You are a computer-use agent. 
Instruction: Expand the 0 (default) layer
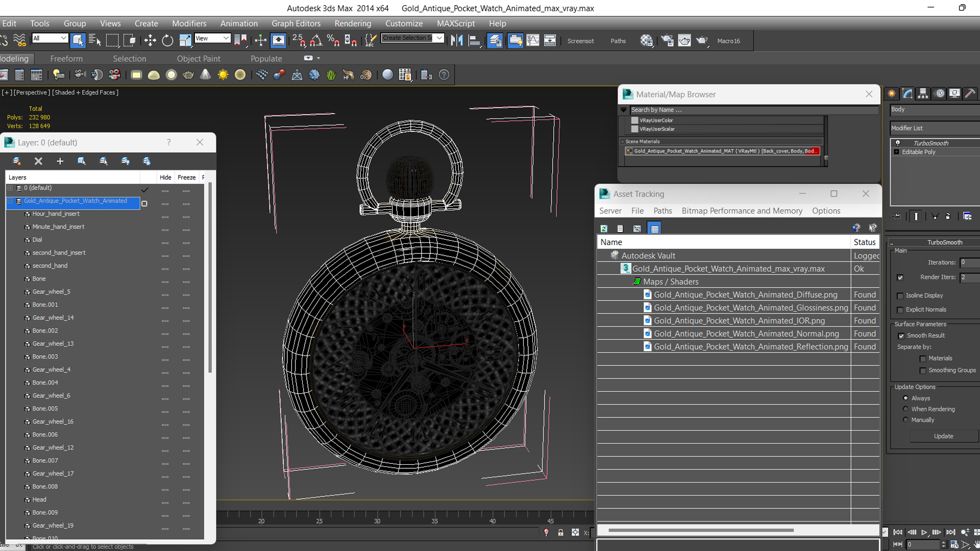tap(10, 188)
